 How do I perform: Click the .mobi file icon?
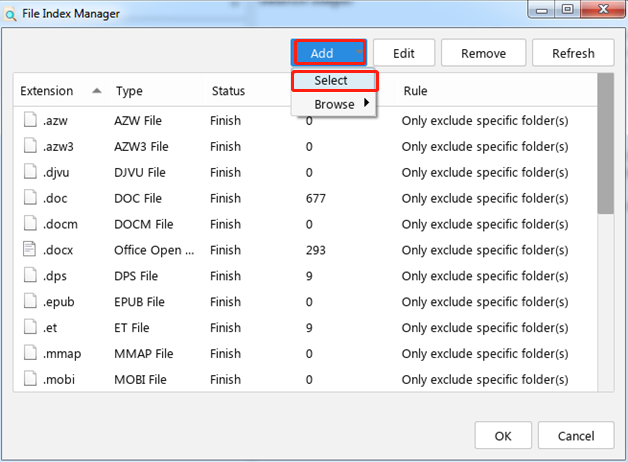point(30,380)
